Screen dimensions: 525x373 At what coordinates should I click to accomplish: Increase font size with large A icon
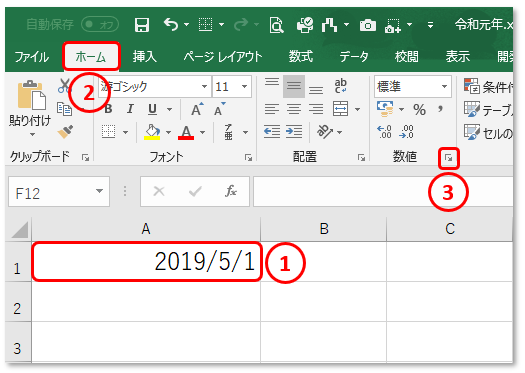[197, 109]
